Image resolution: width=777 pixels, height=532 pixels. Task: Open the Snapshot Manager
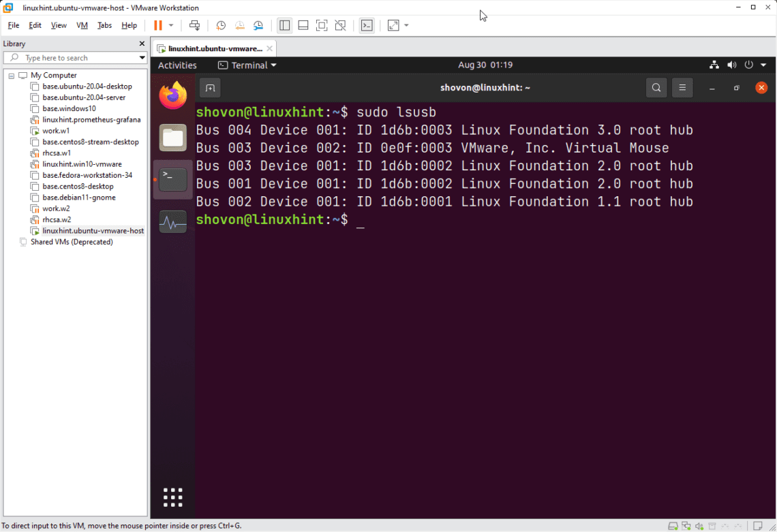click(x=258, y=25)
